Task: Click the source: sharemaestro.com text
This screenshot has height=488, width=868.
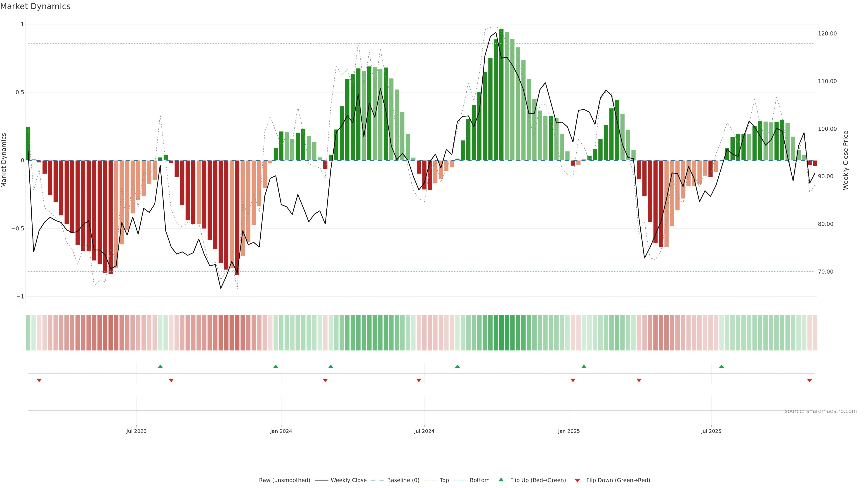Action: [x=821, y=411]
